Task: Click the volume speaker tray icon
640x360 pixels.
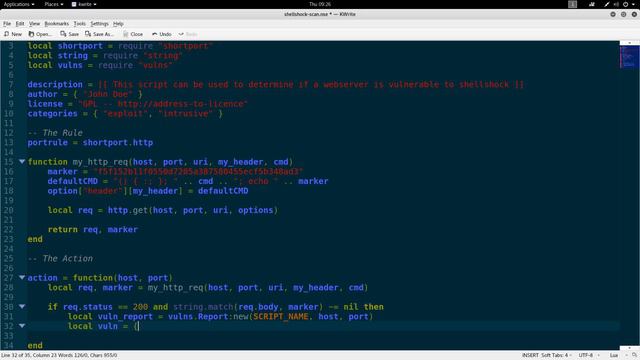Action: point(616,4)
